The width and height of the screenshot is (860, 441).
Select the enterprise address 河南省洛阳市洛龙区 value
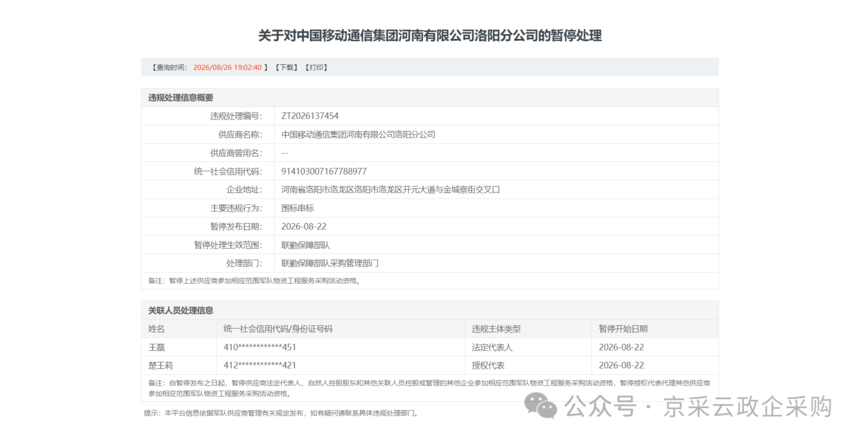point(391,190)
